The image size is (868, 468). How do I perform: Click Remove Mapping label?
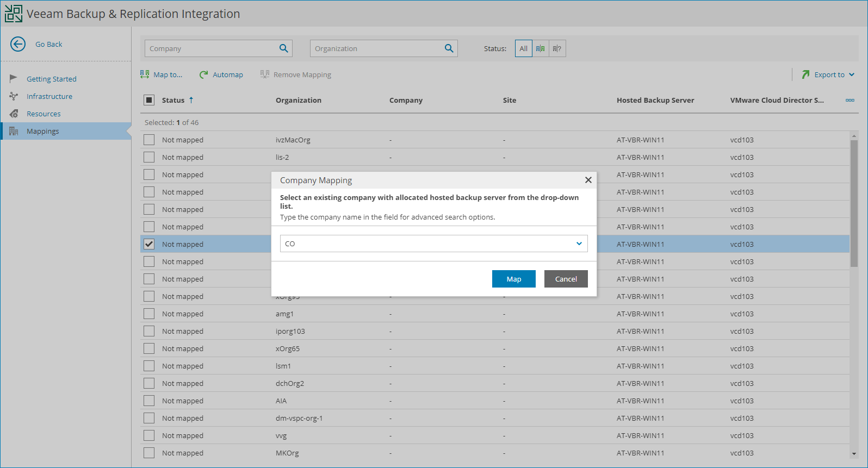coord(302,74)
